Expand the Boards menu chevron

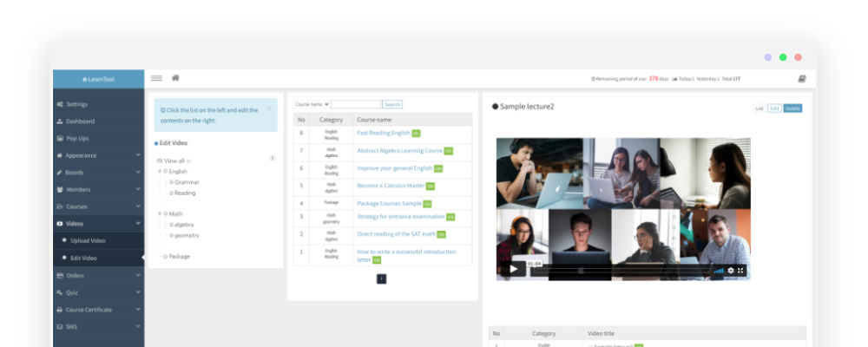(138, 173)
